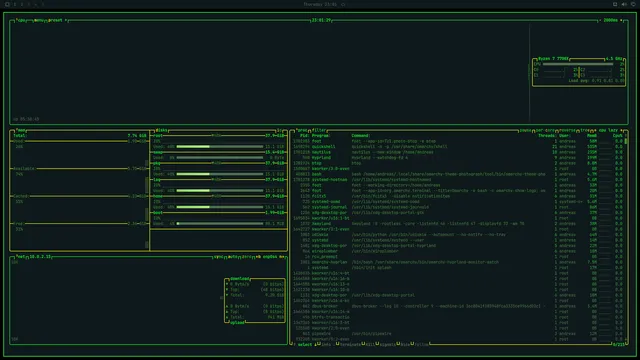Select the Hyprland process row
640x360 pixels.
tap(458, 158)
